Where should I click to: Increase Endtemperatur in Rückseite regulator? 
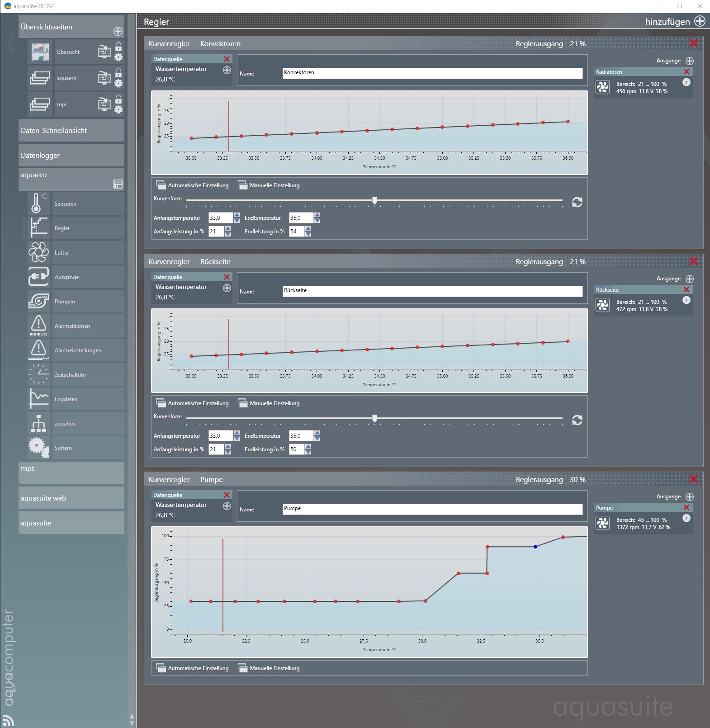317,433
